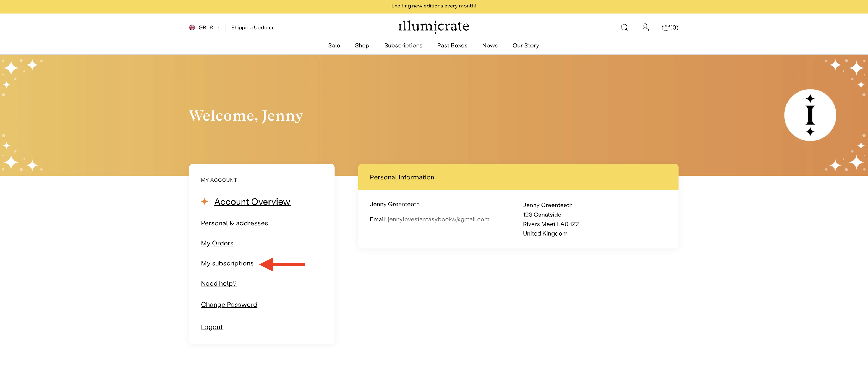Open the Shop menu
This screenshot has height=374, width=868.
(362, 46)
